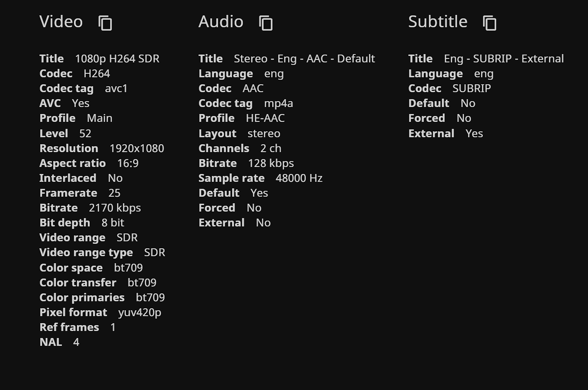Click the Video section heading
This screenshot has height=390, width=588.
[x=61, y=22]
